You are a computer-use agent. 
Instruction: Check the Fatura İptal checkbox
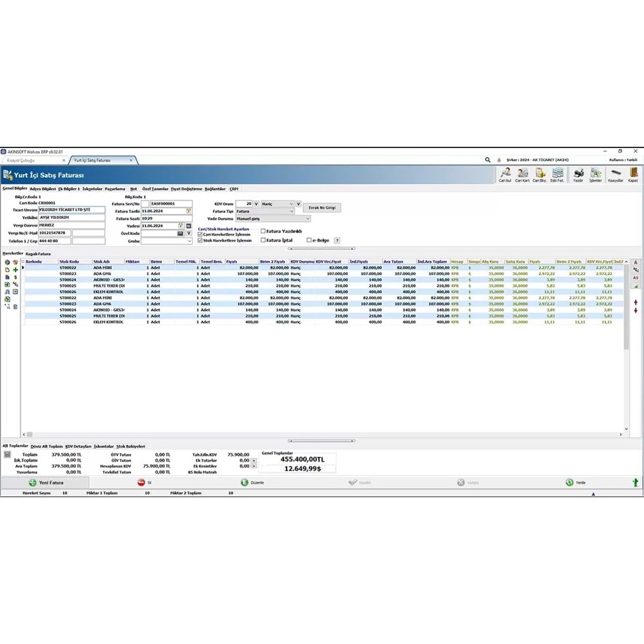[263, 240]
